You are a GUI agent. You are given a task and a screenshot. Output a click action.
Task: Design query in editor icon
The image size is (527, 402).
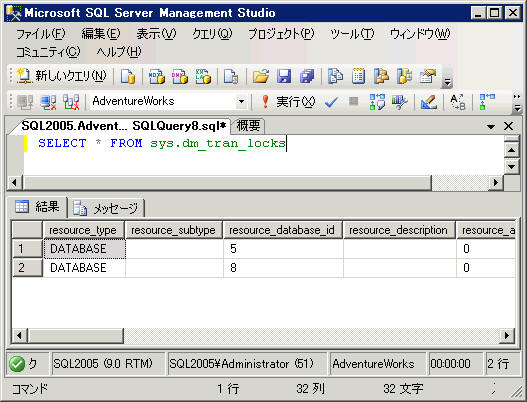(x=429, y=102)
